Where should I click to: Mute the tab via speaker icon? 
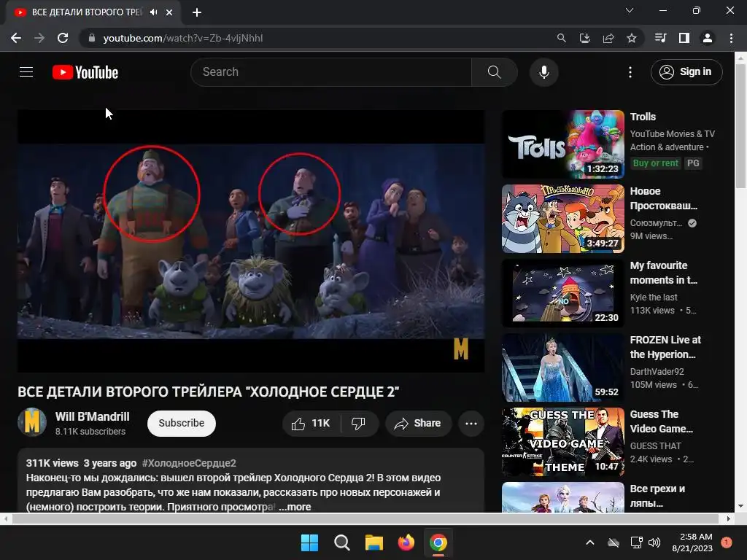(x=153, y=12)
